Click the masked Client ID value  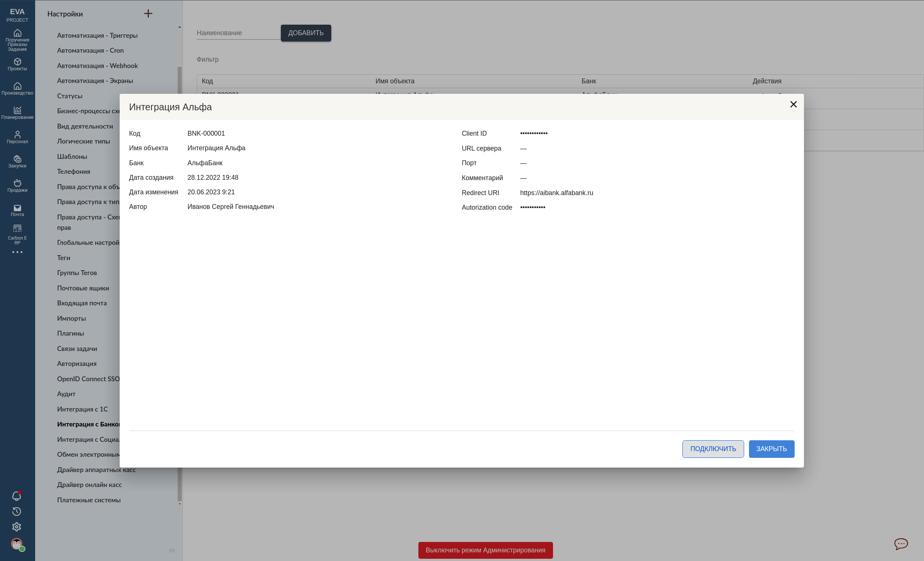tap(534, 133)
